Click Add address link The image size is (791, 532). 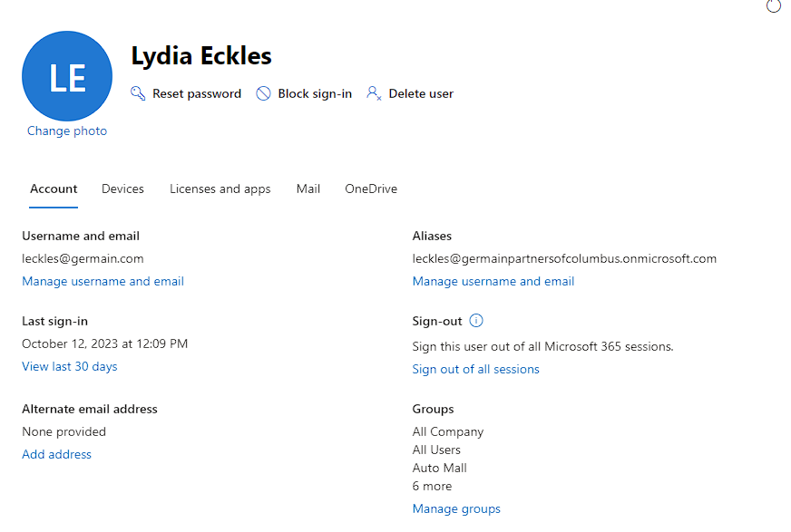coord(56,454)
